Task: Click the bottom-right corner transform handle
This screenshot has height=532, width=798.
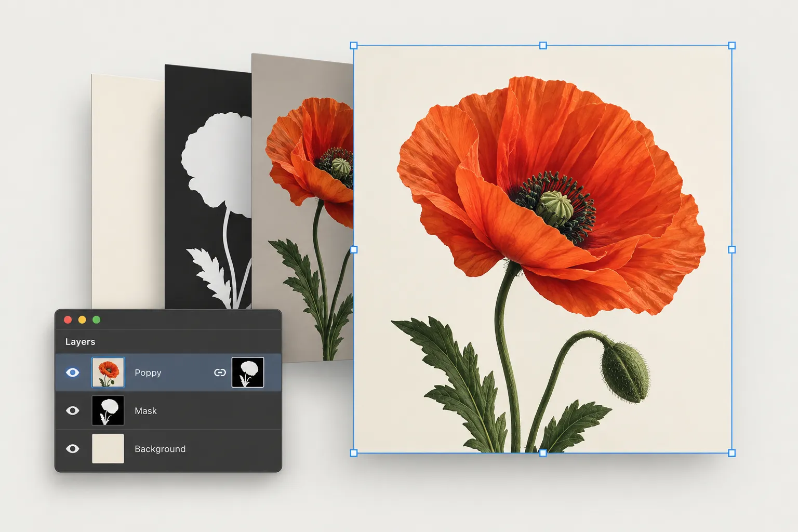Action: [732, 453]
